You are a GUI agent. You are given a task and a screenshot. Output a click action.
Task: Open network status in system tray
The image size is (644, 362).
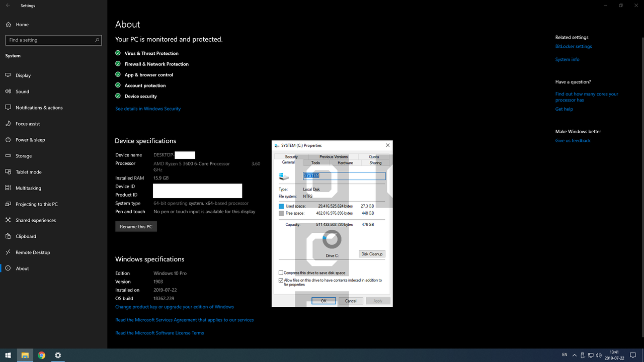[x=591, y=355]
